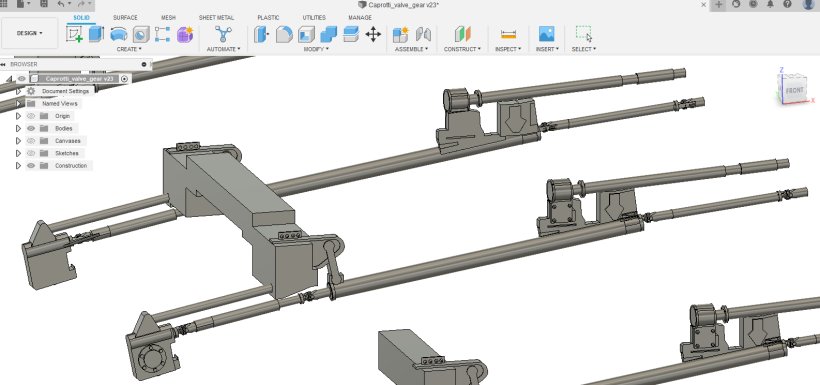Open the CREATE dropdown menu

(x=129, y=49)
